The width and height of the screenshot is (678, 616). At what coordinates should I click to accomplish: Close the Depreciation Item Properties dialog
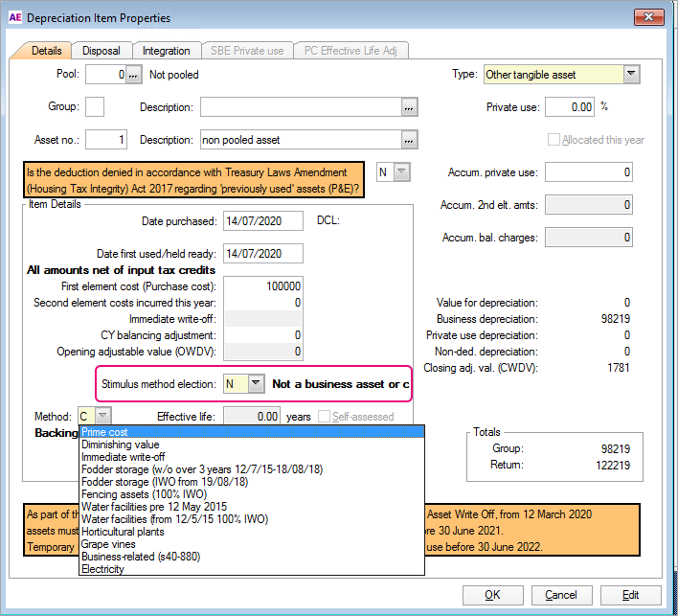[x=651, y=18]
